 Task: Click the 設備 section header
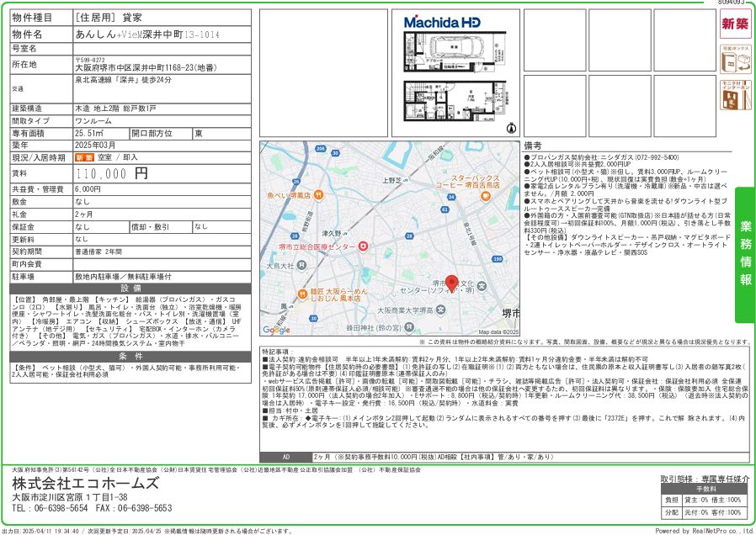[x=130, y=289]
